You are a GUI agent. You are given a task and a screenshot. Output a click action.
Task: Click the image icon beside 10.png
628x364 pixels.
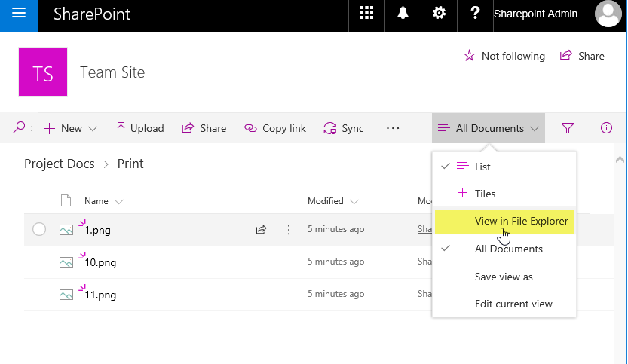[x=66, y=262]
